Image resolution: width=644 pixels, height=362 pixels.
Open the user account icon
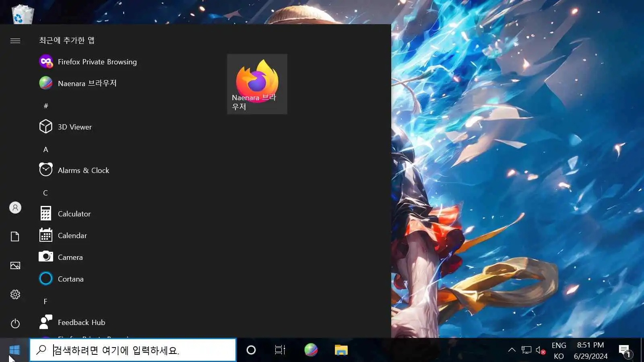(15, 208)
